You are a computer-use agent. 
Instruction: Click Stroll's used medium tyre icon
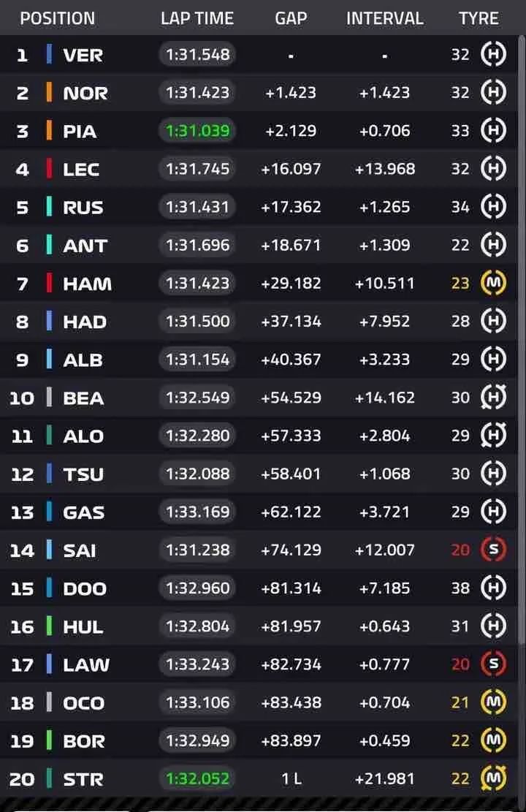[x=493, y=778]
